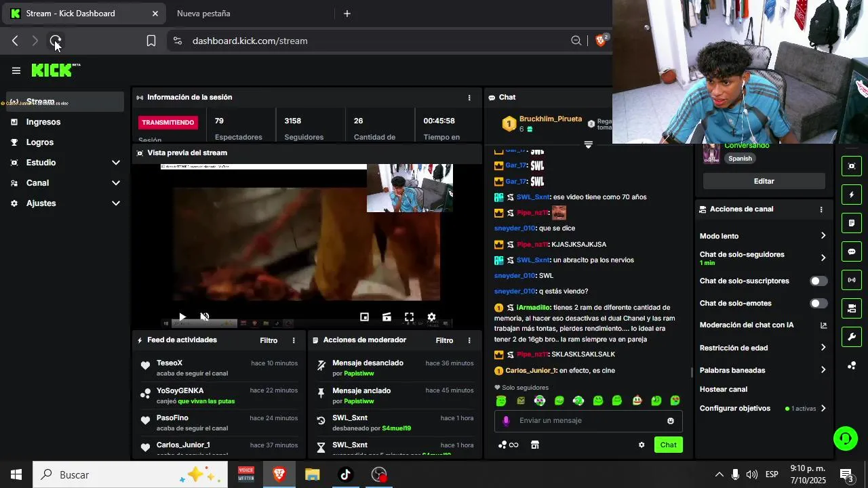This screenshot has height=488, width=868.
Task: Open picture-in-picture mini player in preview
Action: click(x=364, y=317)
